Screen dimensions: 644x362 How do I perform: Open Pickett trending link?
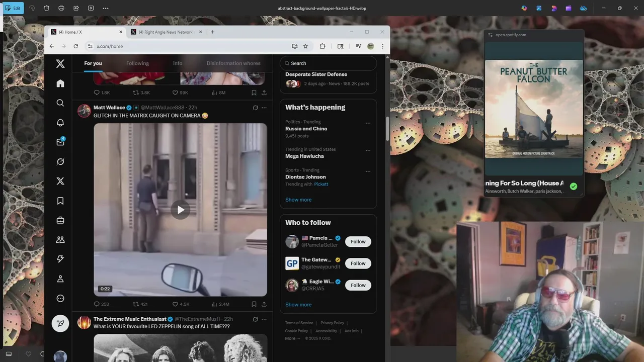(321, 184)
